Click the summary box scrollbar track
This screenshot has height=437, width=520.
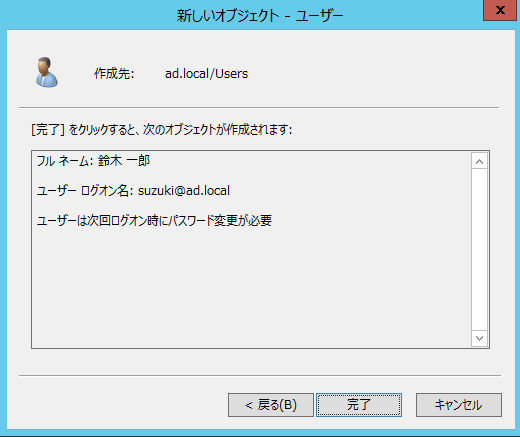[479, 250]
